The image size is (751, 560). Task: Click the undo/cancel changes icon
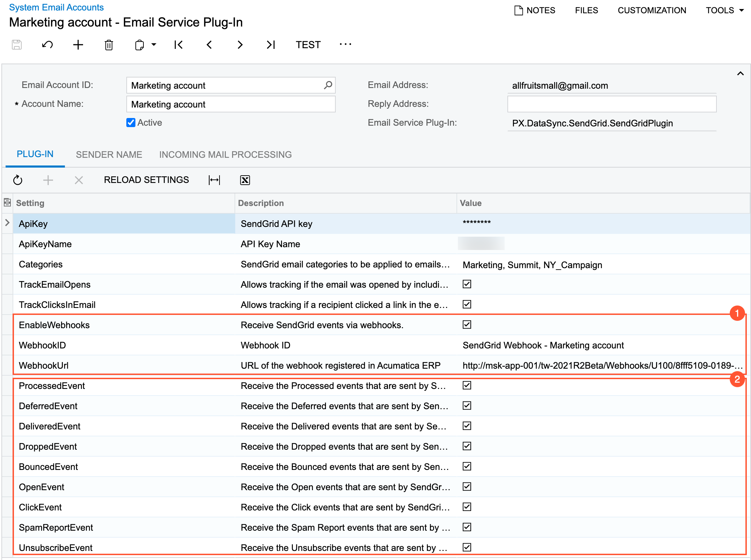[x=47, y=45]
